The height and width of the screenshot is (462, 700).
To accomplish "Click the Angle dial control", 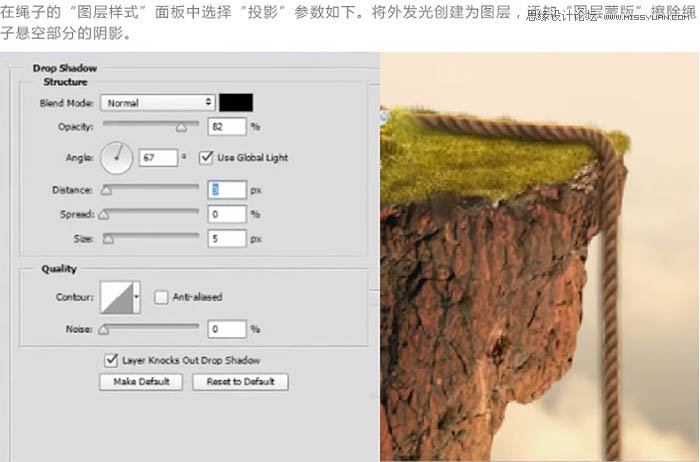I will 117,157.
